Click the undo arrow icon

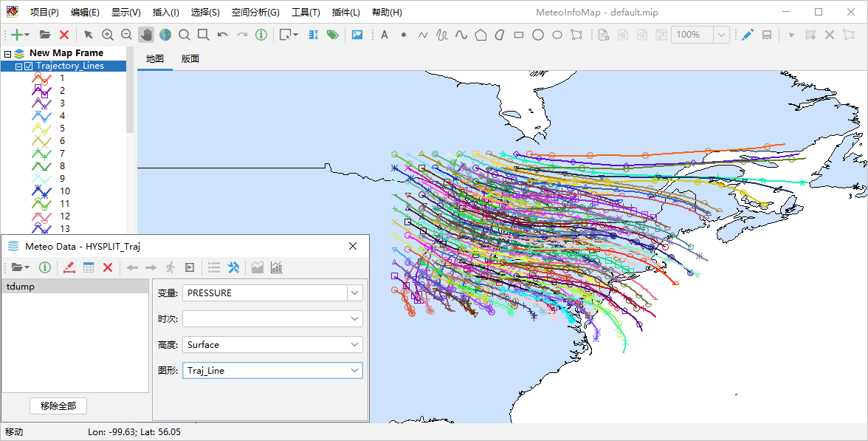coord(223,35)
